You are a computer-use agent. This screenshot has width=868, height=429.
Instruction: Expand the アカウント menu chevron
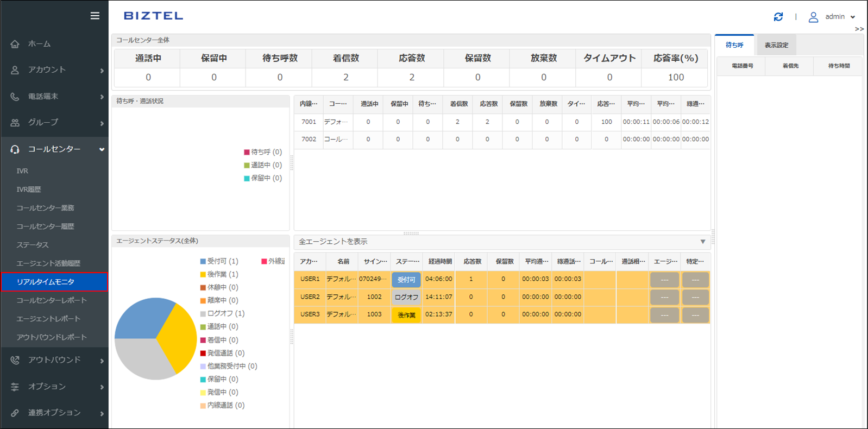(102, 71)
